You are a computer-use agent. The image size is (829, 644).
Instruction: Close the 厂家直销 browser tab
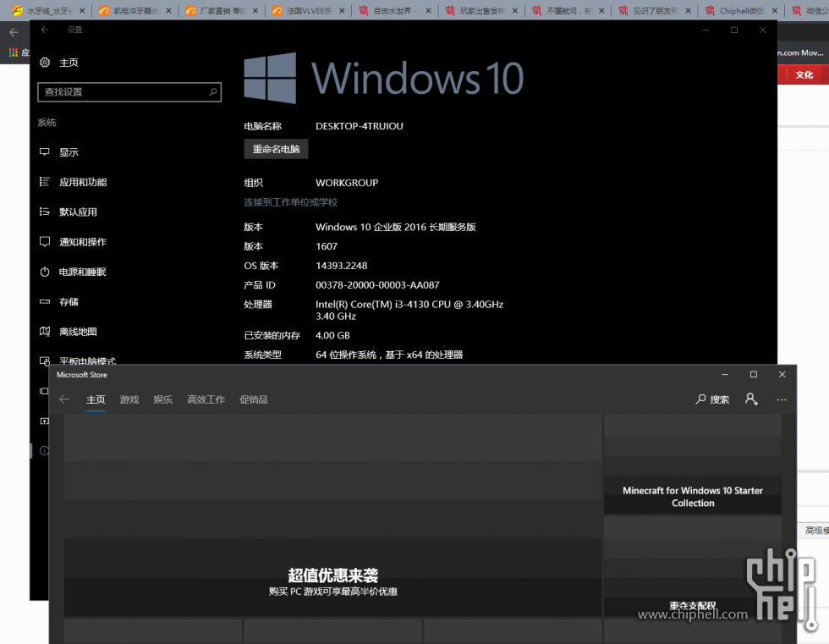(255, 10)
